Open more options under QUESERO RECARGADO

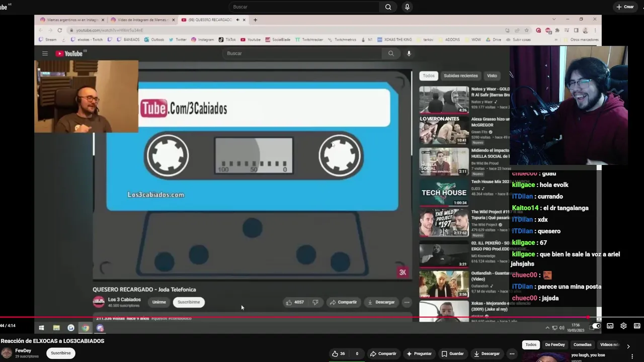tap(407, 302)
